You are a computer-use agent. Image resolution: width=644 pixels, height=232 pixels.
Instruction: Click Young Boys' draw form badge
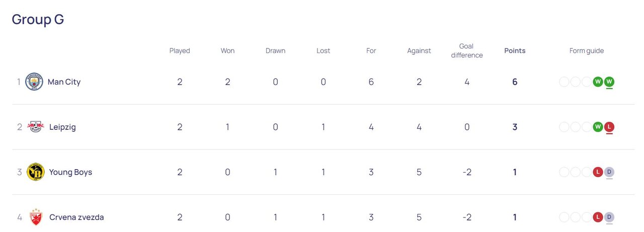[609, 172]
